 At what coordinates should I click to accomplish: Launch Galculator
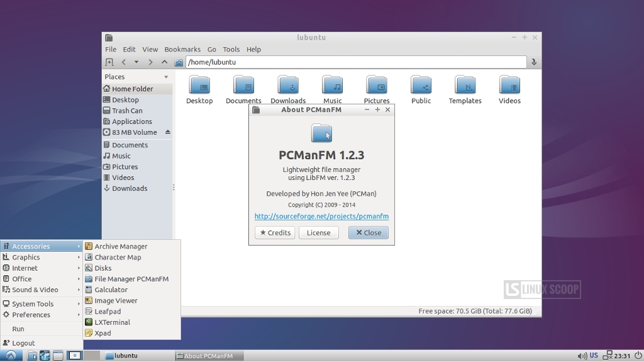click(132, 290)
